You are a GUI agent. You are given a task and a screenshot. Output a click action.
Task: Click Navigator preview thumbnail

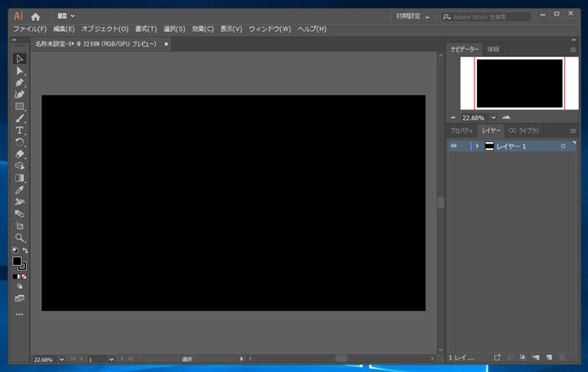519,83
